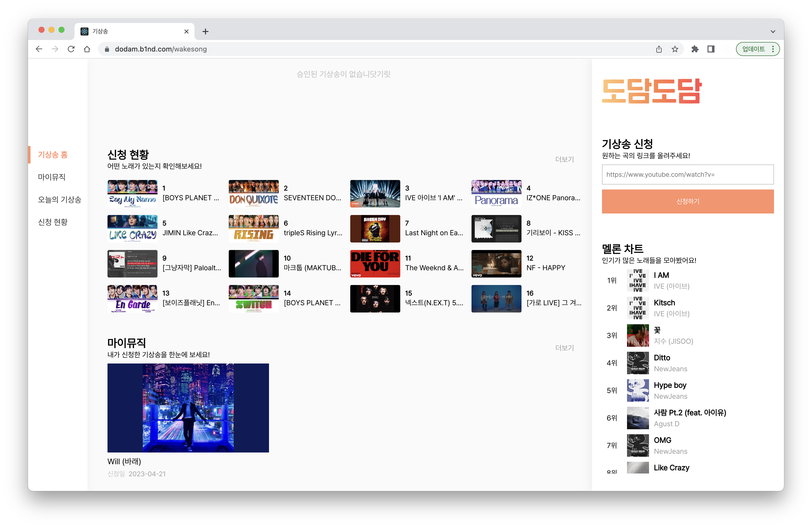This screenshot has height=528, width=812.
Task: Focus the YouTube link input field
Action: [x=687, y=175]
